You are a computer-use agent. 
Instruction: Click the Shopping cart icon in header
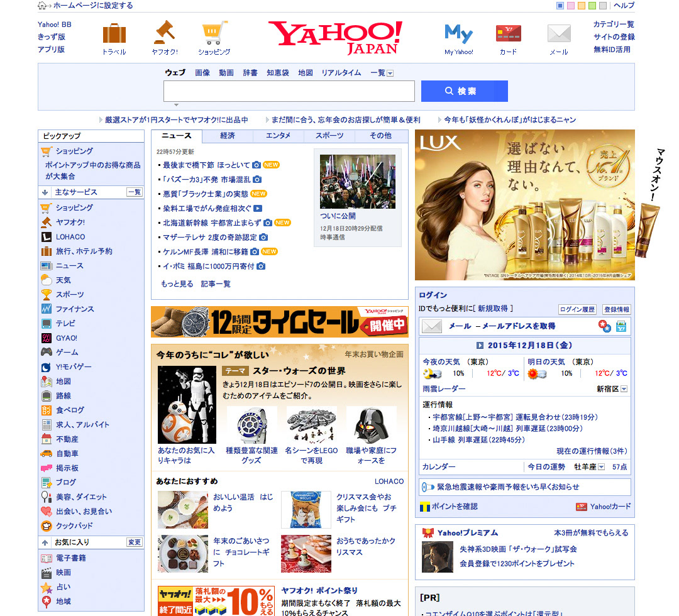tap(214, 33)
